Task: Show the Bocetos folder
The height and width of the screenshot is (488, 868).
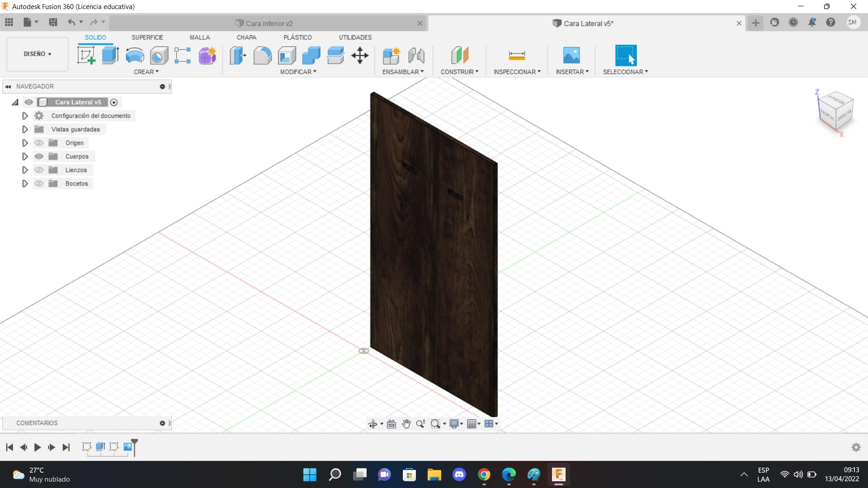Action: click(39, 183)
